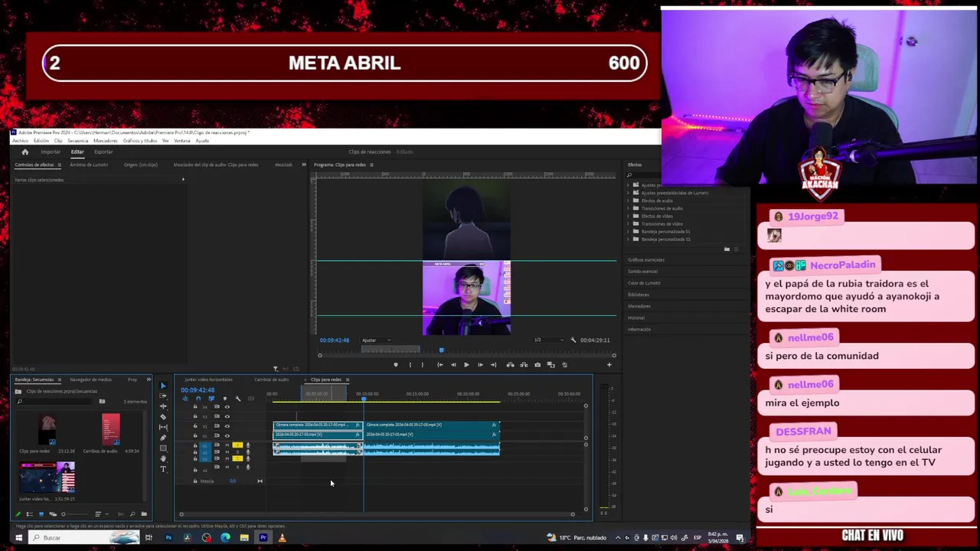This screenshot has width=980, height=551.
Task: Switch to the Importar workspace tab
Action: [x=51, y=152]
